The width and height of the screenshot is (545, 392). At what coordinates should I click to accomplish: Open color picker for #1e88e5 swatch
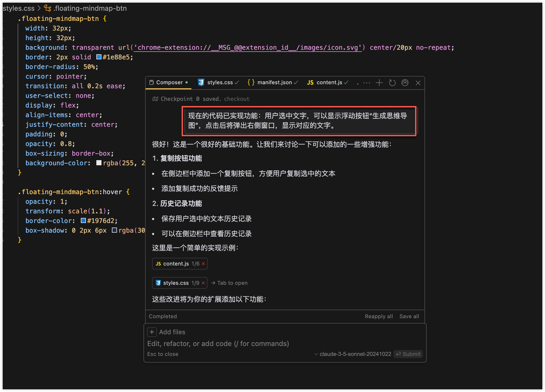[99, 57]
